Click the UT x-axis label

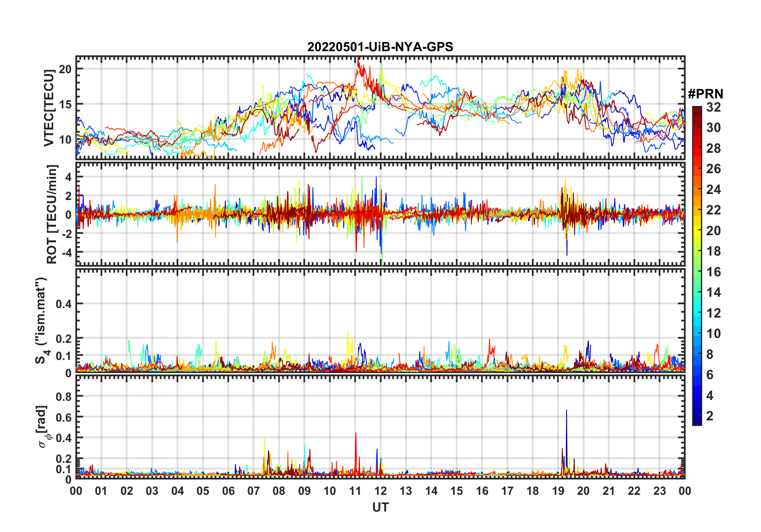click(380, 507)
